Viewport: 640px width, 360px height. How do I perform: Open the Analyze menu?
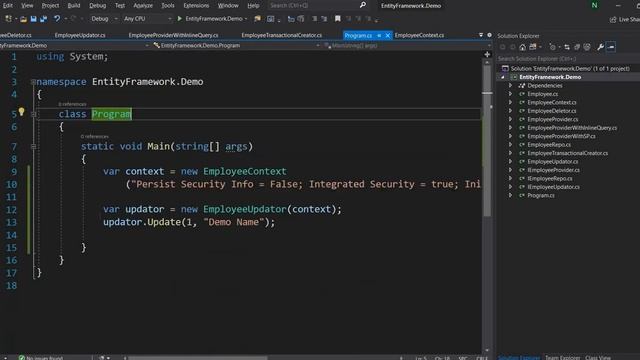pyautogui.click(x=143, y=6)
